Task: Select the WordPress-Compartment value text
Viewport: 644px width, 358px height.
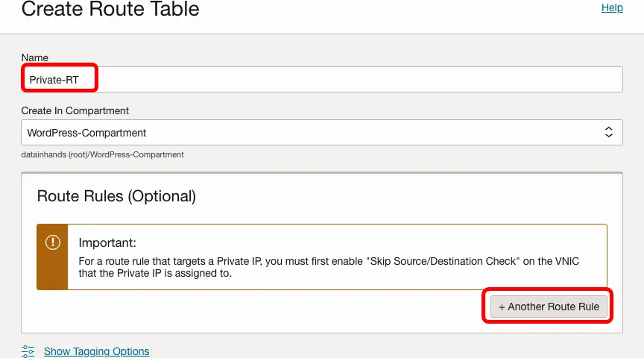Action: coord(86,133)
